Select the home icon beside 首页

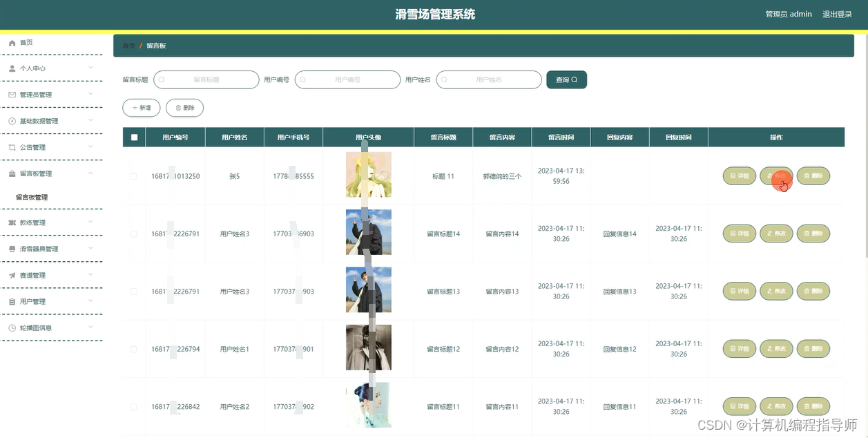tap(12, 42)
